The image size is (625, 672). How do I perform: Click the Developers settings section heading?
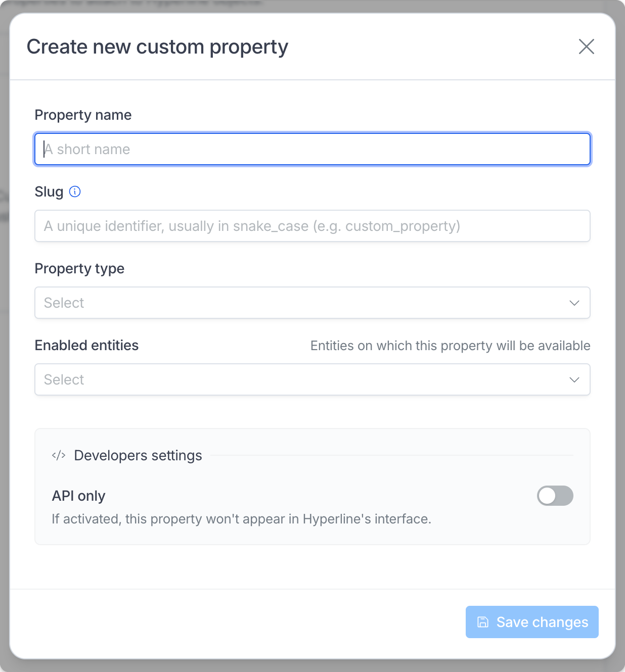coord(138,456)
